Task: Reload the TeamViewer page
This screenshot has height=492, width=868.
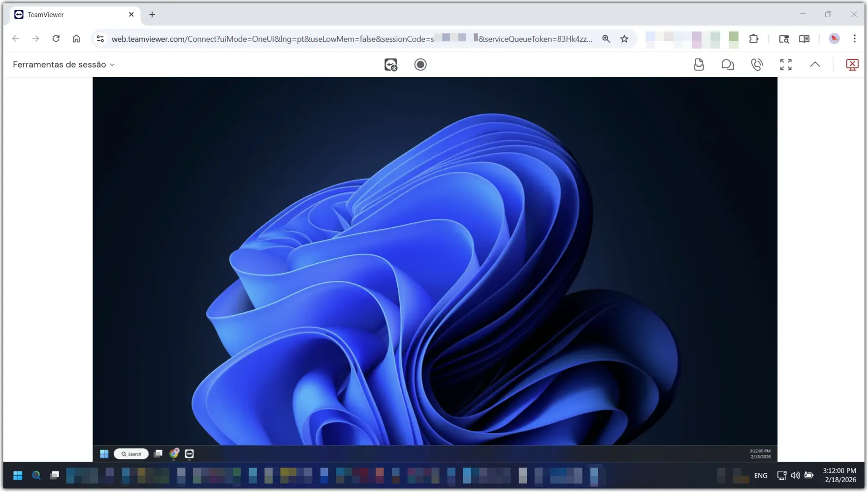Action: click(56, 38)
